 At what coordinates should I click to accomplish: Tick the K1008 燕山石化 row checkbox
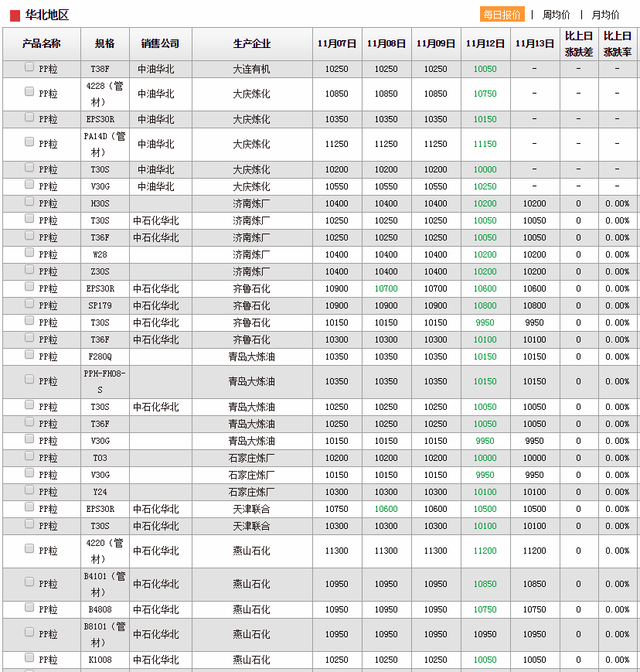click(29, 657)
